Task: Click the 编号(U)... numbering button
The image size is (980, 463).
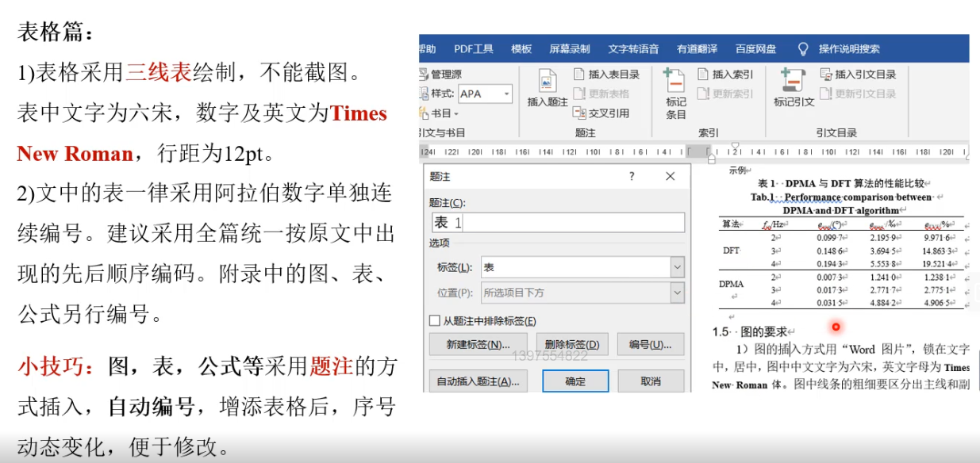Action: pyautogui.click(x=650, y=345)
